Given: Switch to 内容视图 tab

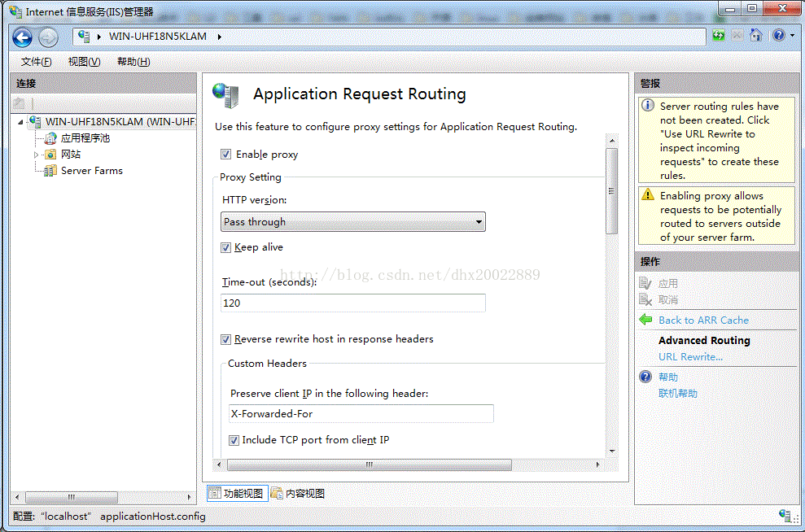Looking at the screenshot, I should [298, 494].
